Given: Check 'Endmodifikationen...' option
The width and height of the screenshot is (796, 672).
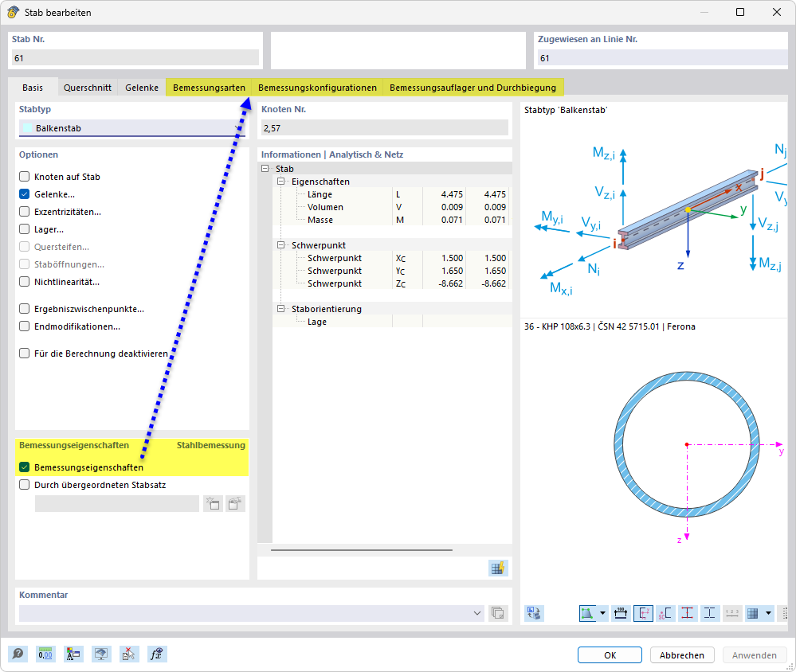Looking at the screenshot, I should point(25,326).
